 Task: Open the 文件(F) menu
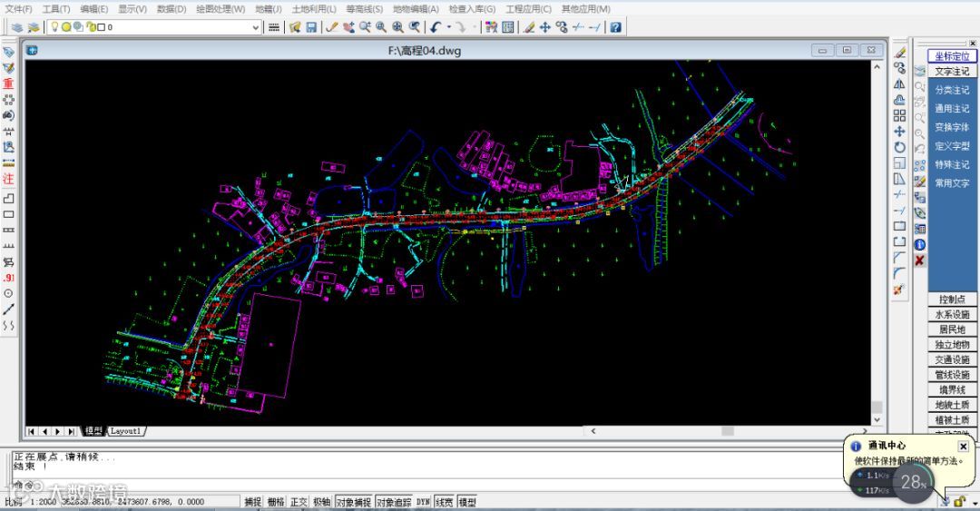pyautogui.click(x=18, y=9)
